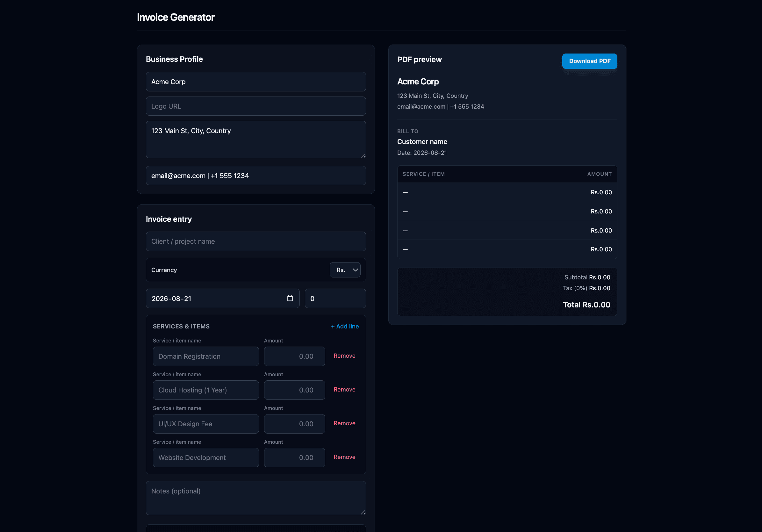
Task: Click the Notes (optional) textarea
Action: pos(255,498)
